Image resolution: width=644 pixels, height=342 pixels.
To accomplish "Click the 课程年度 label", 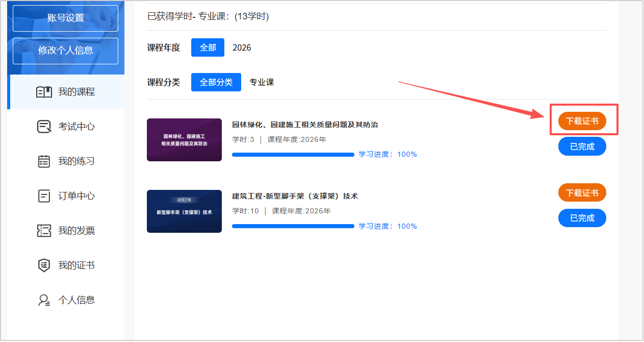I will [x=164, y=47].
